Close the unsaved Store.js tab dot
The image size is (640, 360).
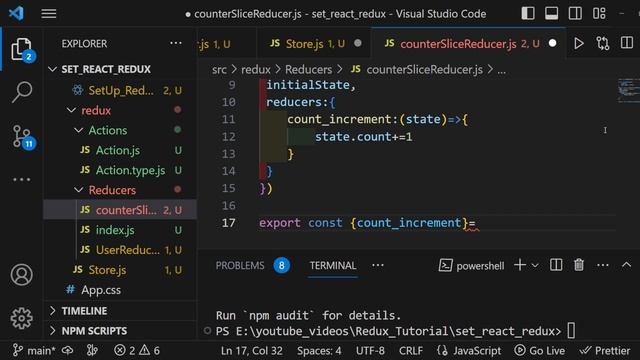pyautogui.click(x=358, y=43)
